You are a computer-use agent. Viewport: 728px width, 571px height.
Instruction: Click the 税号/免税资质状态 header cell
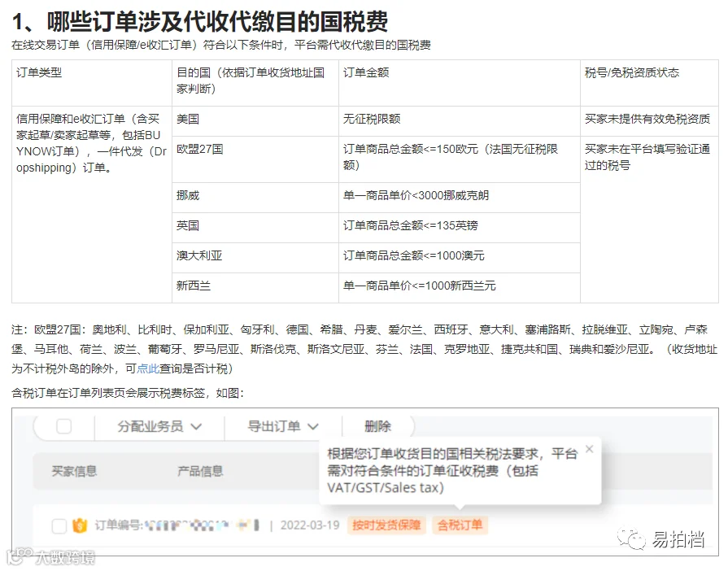pyautogui.click(x=649, y=83)
